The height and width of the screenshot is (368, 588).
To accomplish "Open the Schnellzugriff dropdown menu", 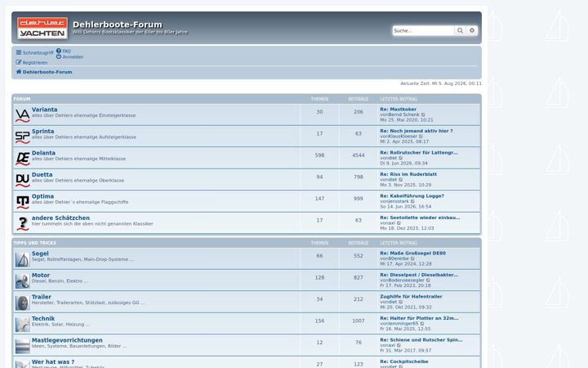I will pyautogui.click(x=34, y=53).
